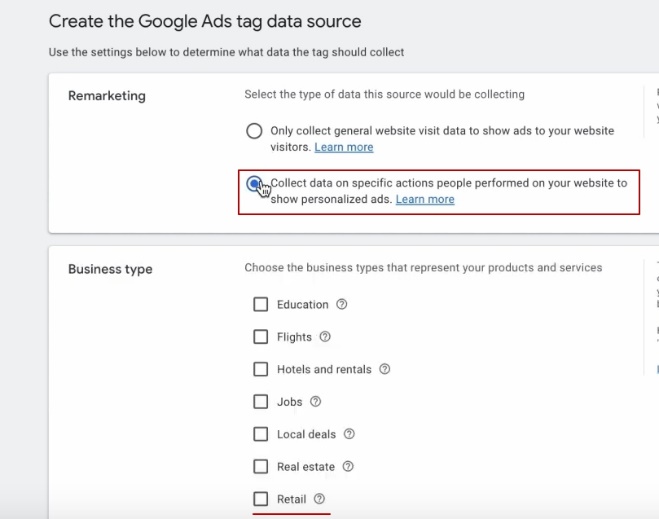Enable the Local deals checkbox
659x519 pixels.
coord(261,434)
